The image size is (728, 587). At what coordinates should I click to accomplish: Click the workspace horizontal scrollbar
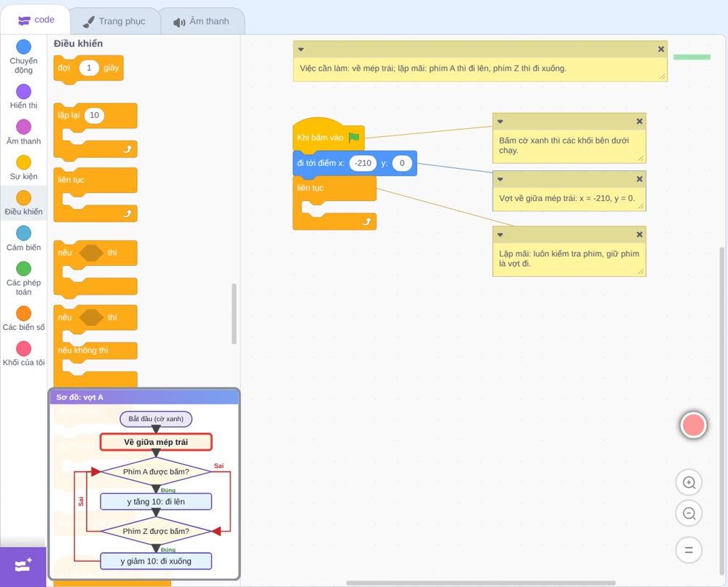click(x=481, y=583)
